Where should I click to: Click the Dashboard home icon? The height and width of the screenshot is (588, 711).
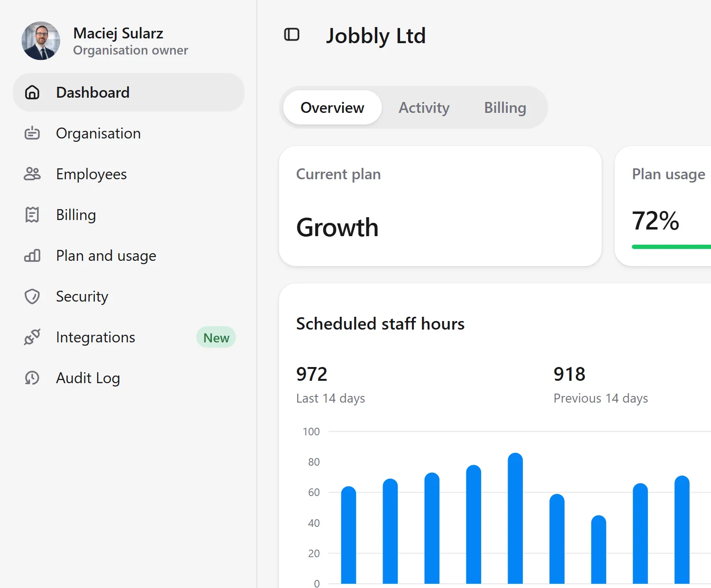tap(32, 92)
